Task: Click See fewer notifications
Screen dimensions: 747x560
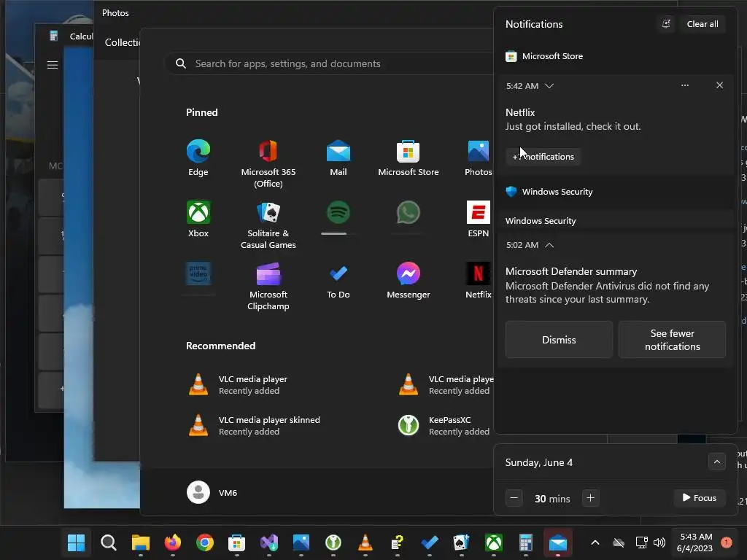Action: click(x=672, y=340)
